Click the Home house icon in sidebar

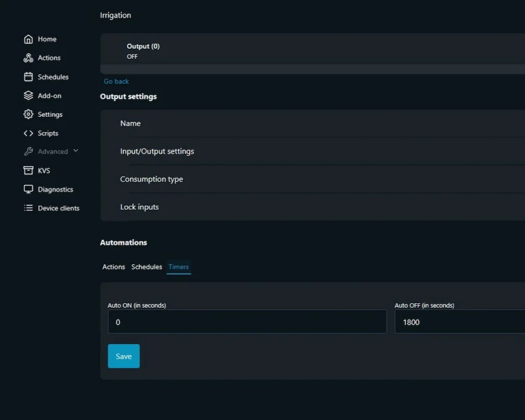(x=29, y=39)
